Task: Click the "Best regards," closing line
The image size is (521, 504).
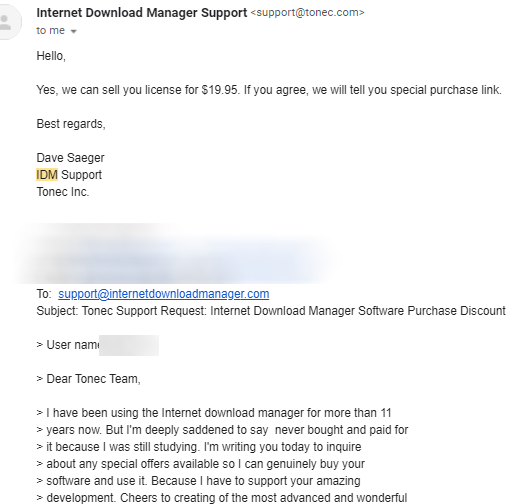Action: tap(71, 124)
